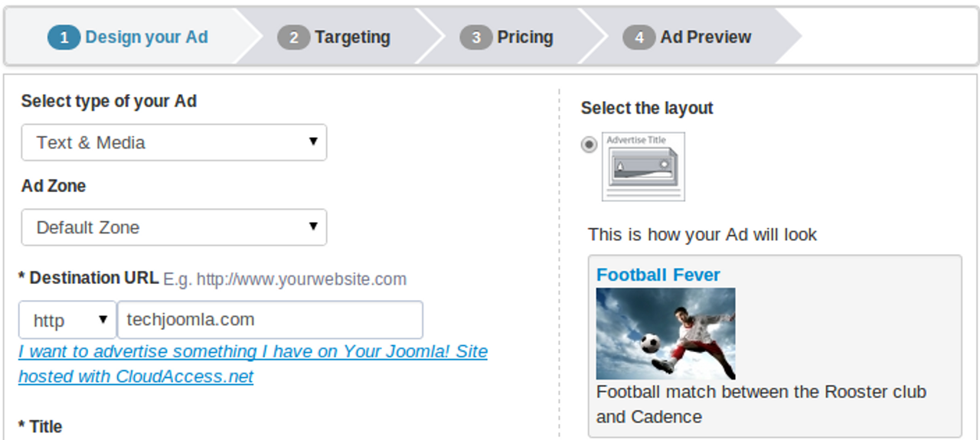This screenshot has height=440, width=980.
Task: Click the Destination URL text field
Action: point(269,320)
